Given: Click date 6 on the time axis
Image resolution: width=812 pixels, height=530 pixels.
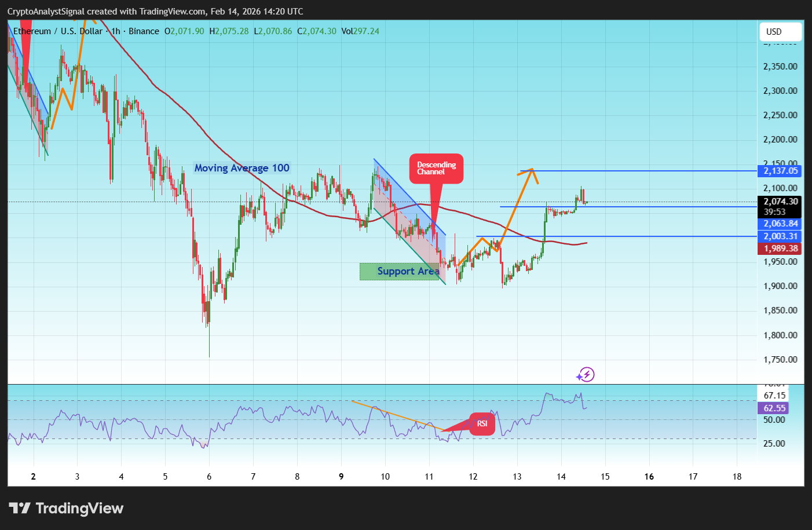Looking at the screenshot, I should coord(209,477).
